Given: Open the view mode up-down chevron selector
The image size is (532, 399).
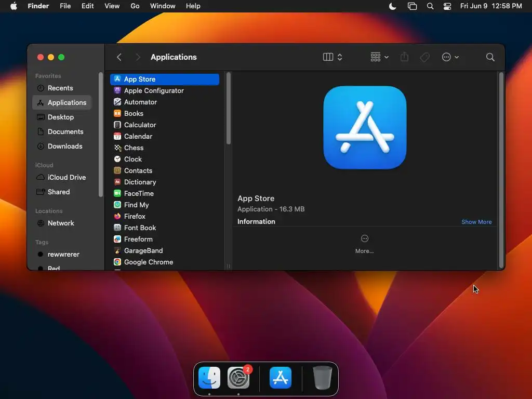Looking at the screenshot, I should point(340,57).
